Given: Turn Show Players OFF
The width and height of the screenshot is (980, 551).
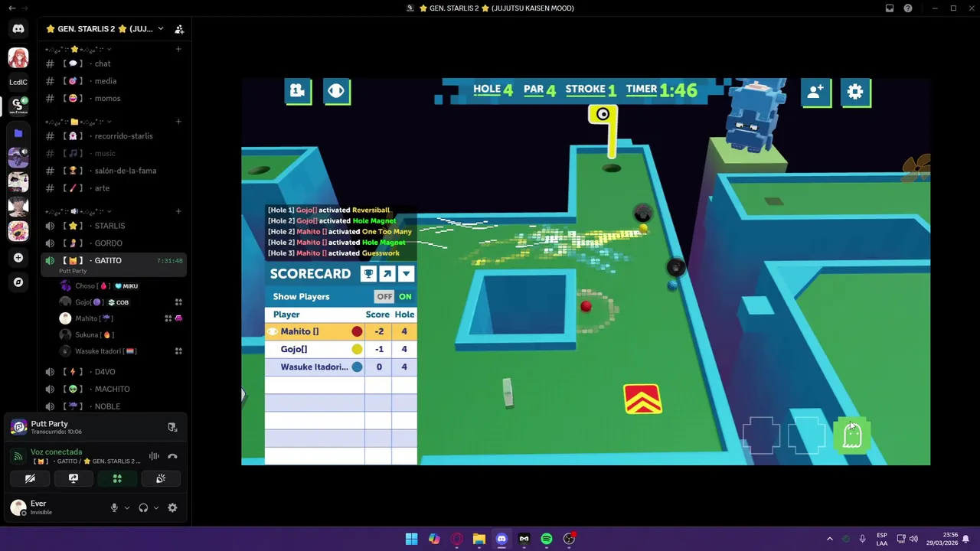Looking at the screenshot, I should click(384, 297).
